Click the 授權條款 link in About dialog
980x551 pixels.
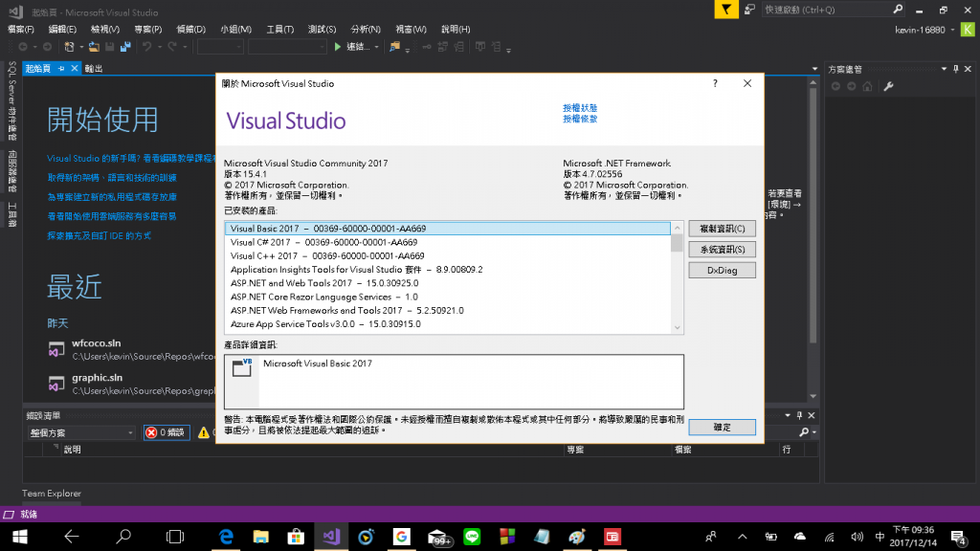(580, 119)
